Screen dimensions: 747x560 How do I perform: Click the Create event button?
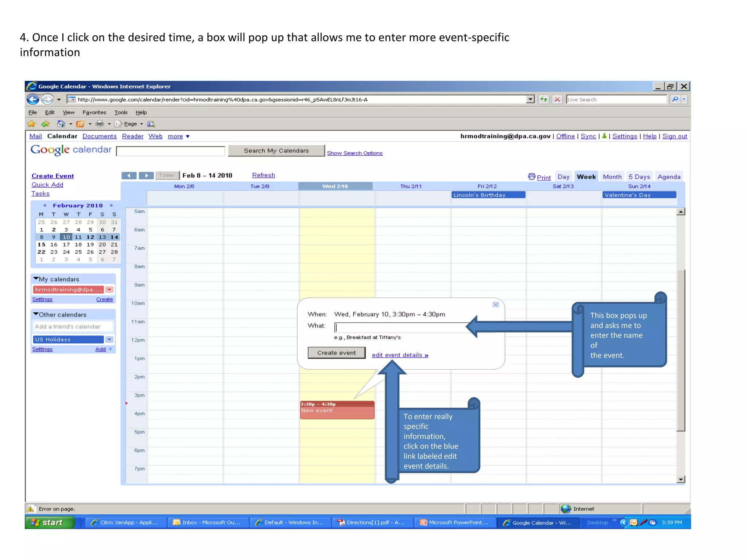(336, 353)
